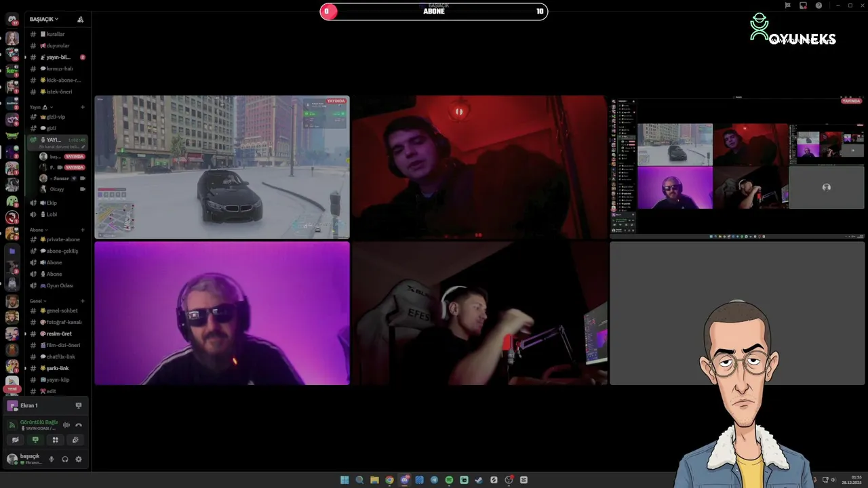Add a channel to the Genel category
Image resolution: width=868 pixels, height=488 pixels.
[x=83, y=301]
